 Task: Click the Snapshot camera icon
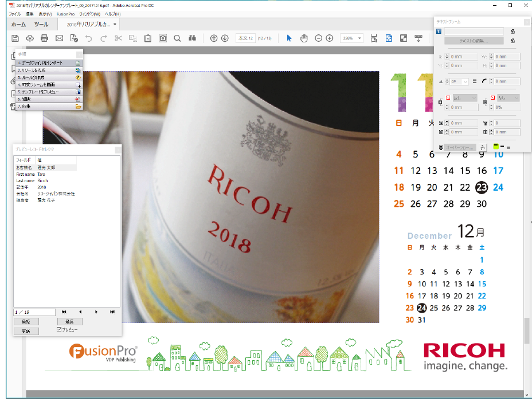click(x=163, y=38)
